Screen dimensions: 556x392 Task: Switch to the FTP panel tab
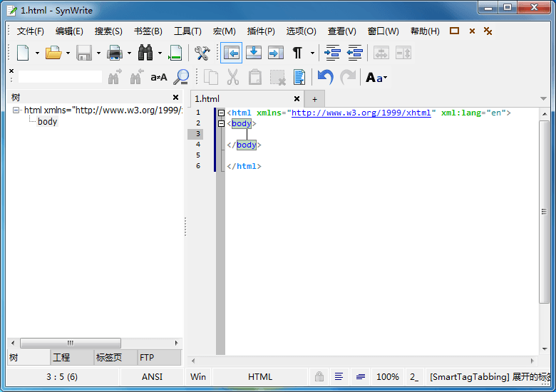coord(159,357)
